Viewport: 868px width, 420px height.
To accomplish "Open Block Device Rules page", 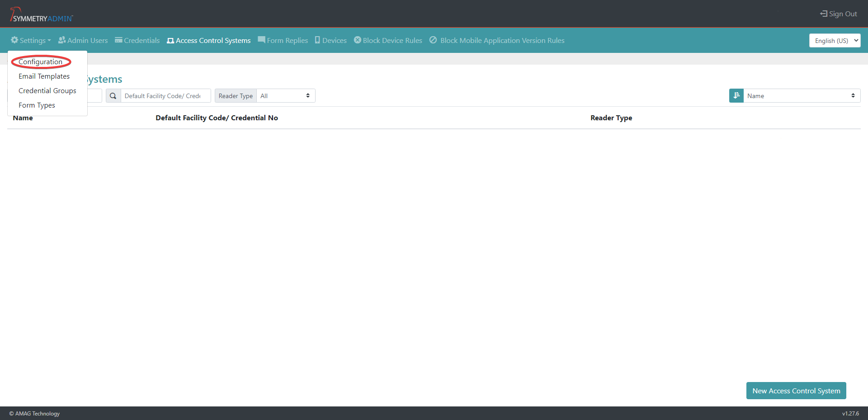I will (x=388, y=40).
